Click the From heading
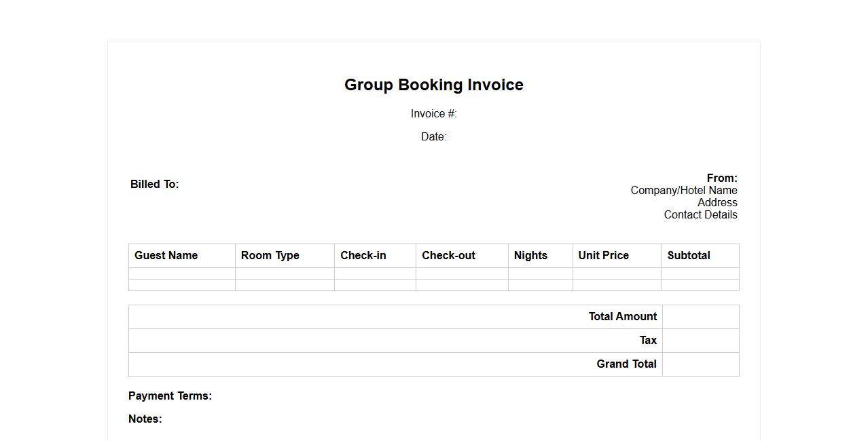 (721, 178)
